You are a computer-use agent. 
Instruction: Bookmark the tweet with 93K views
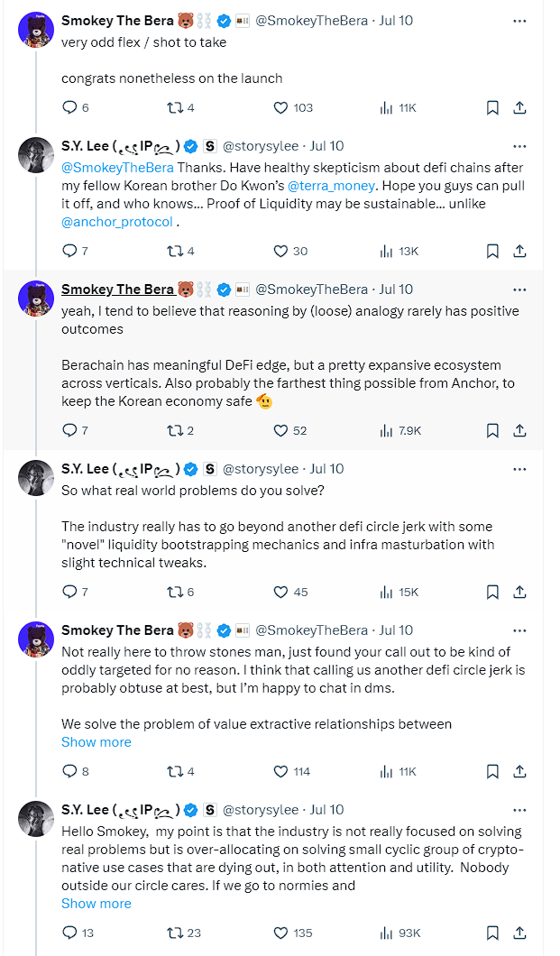[x=492, y=933]
